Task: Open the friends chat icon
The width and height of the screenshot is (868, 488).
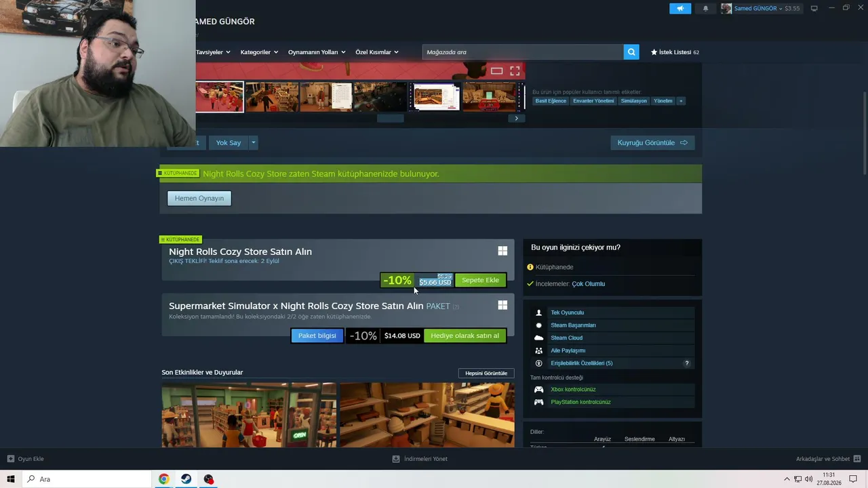Action: [x=857, y=459]
